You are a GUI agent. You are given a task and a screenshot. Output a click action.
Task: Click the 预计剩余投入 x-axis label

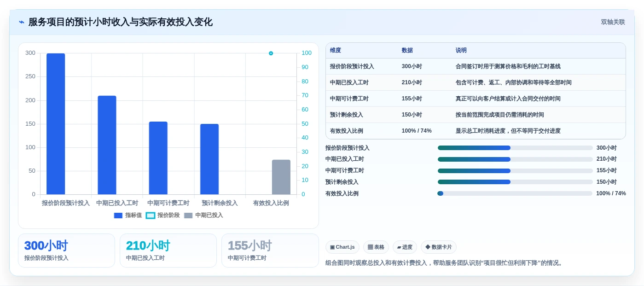click(x=220, y=203)
